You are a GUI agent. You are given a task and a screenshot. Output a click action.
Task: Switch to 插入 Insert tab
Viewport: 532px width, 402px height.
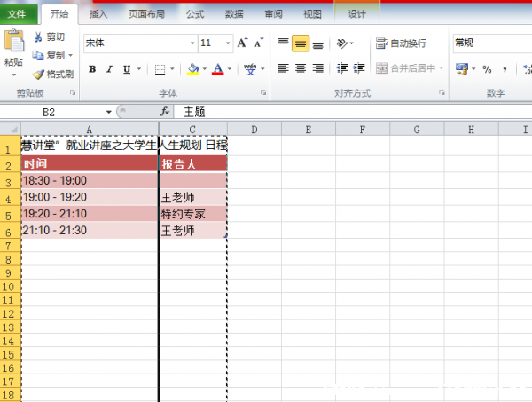(98, 14)
